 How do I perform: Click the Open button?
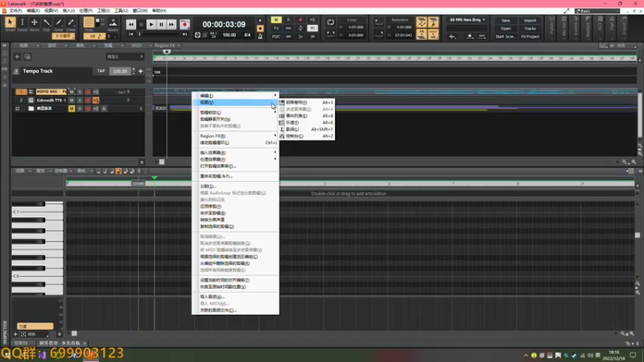pyautogui.click(x=506, y=29)
